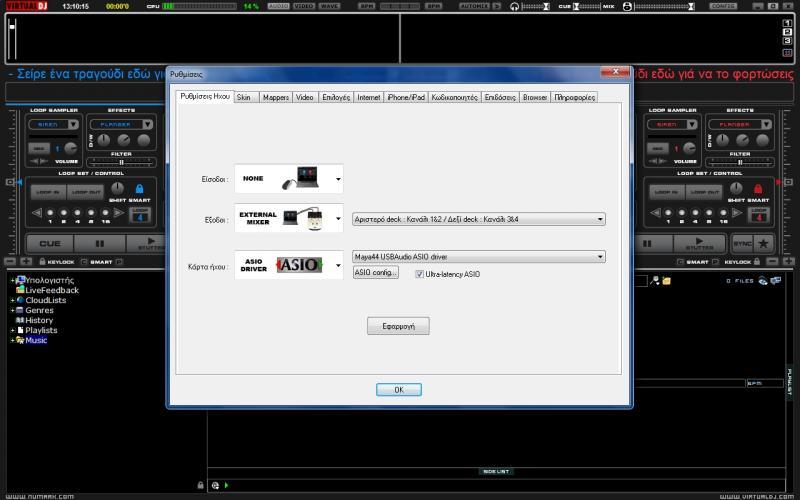Click the browser search magnifier icon

655,280
